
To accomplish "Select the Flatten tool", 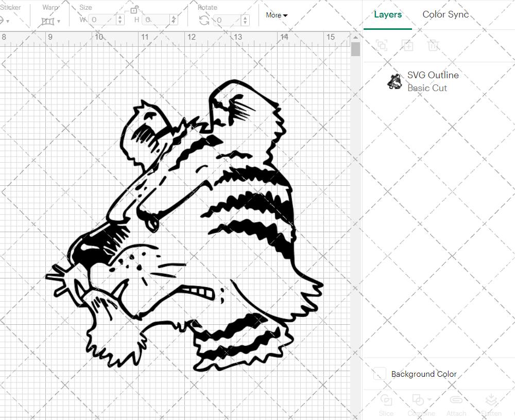I will tap(491, 400).
